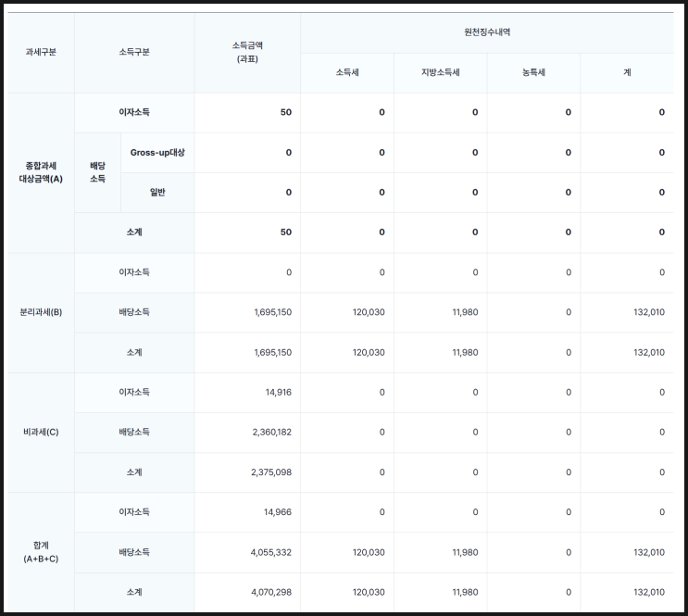The height and width of the screenshot is (616, 688).
Task: Select 1,695,150 in 분리과세 배당소득 row
Action: point(273,312)
